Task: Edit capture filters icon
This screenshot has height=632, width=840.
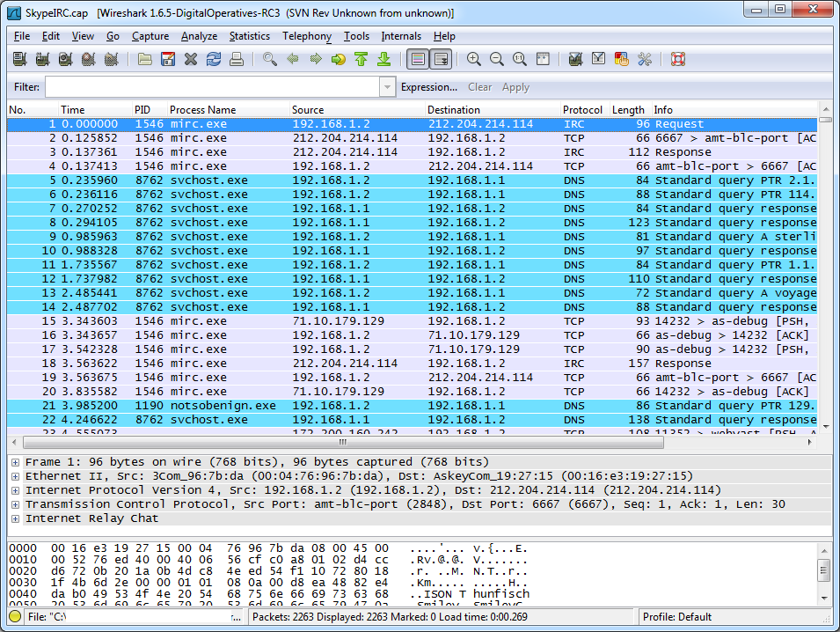Action: coord(576,59)
